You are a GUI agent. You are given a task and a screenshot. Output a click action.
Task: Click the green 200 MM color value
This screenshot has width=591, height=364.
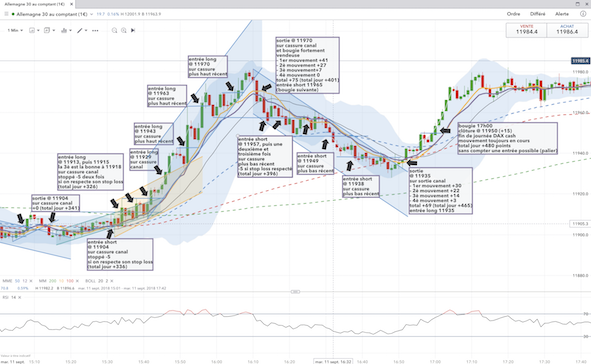(x=52, y=281)
